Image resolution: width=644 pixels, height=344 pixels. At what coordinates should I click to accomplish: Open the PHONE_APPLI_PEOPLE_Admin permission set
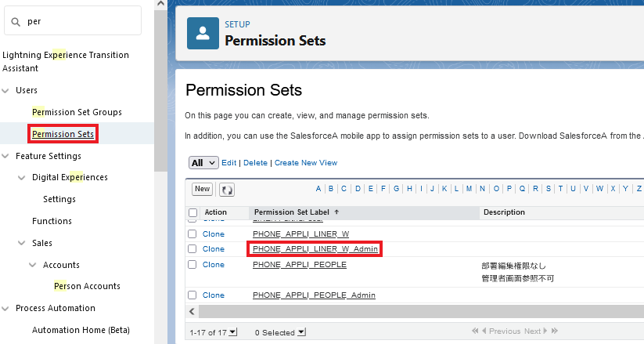pos(314,295)
